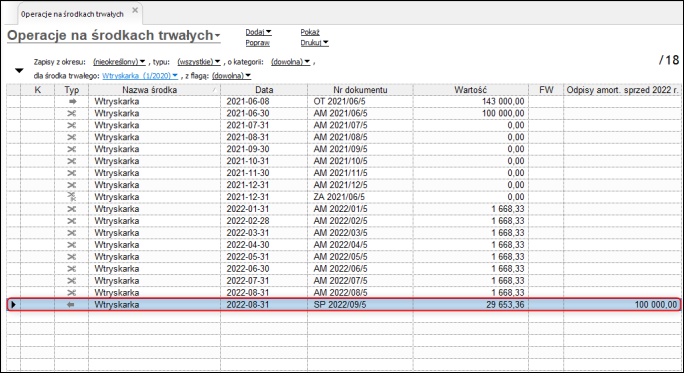Image resolution: width=684 pixels, height=373 pixels.
Task: Close the Operacje na środkach trwałych tab
Action: [135, 10]
